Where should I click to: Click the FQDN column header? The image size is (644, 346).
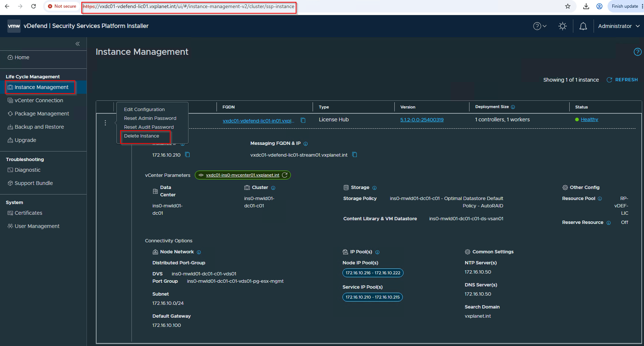pyautogui.click(x=229, y=107)
